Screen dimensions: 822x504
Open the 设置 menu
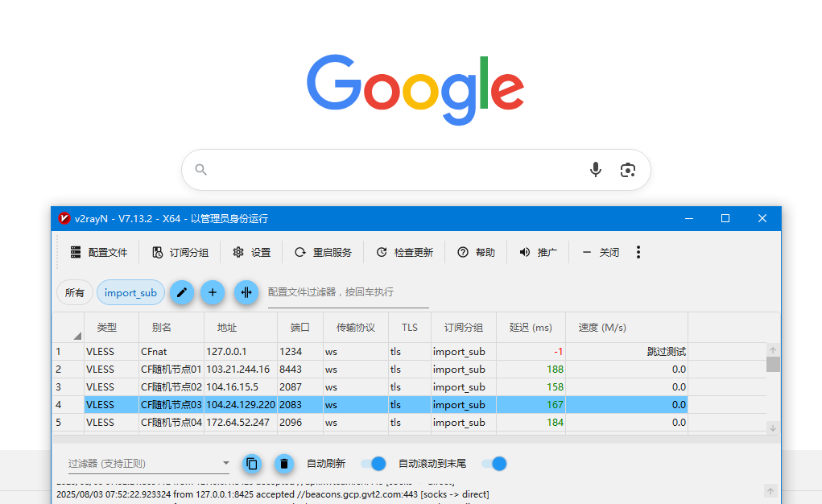[252, 252]
